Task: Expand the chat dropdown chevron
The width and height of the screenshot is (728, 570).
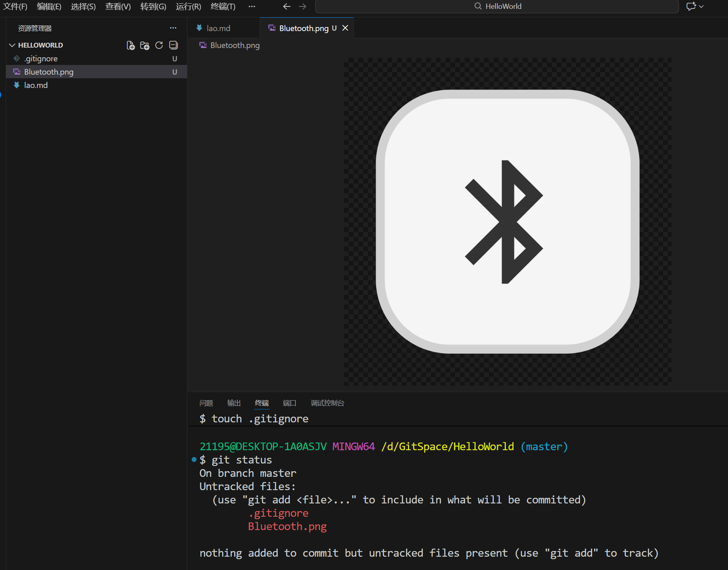Action: pyautogui.click(x=701, y=6)
